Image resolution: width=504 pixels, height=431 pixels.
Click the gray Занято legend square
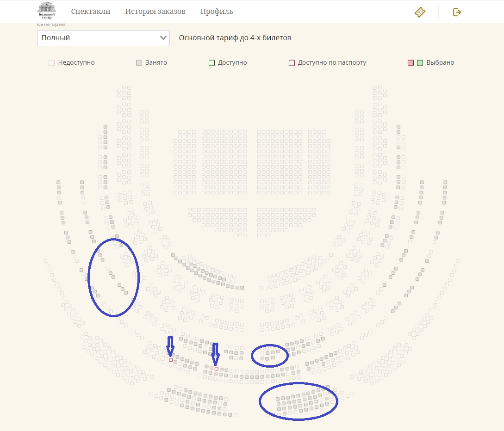click(139, 63)
